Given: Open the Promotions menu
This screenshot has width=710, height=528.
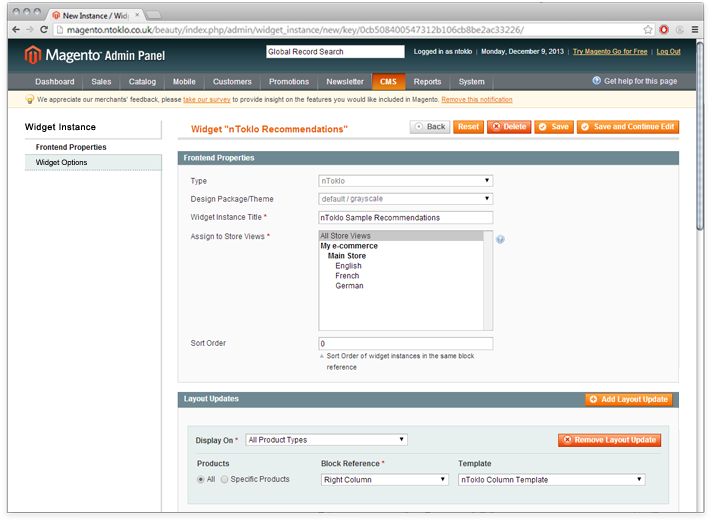Looking at the screenshot, I should point(289,82).
